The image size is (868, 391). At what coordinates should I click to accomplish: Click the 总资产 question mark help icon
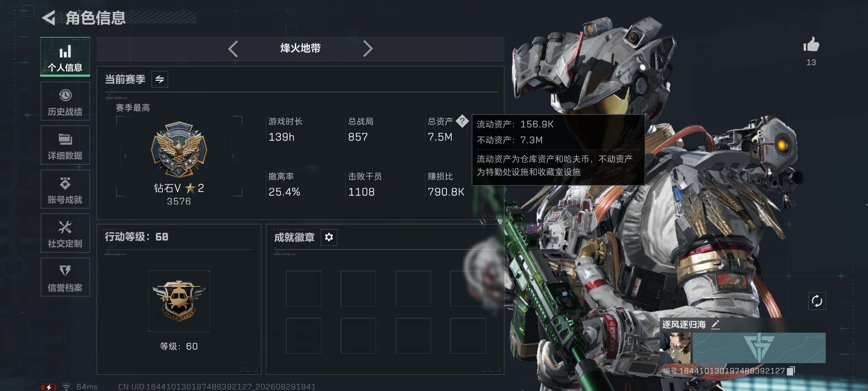click(462, 121)
